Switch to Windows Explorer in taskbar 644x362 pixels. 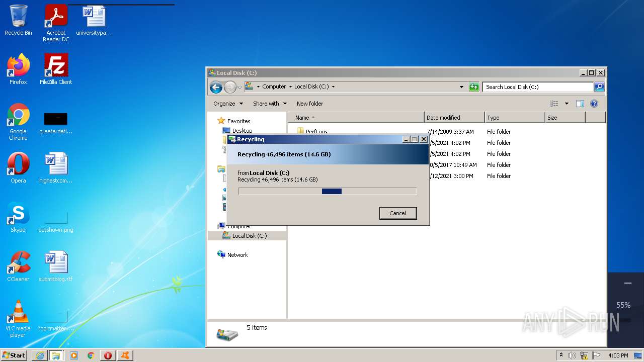pos(56,355)
